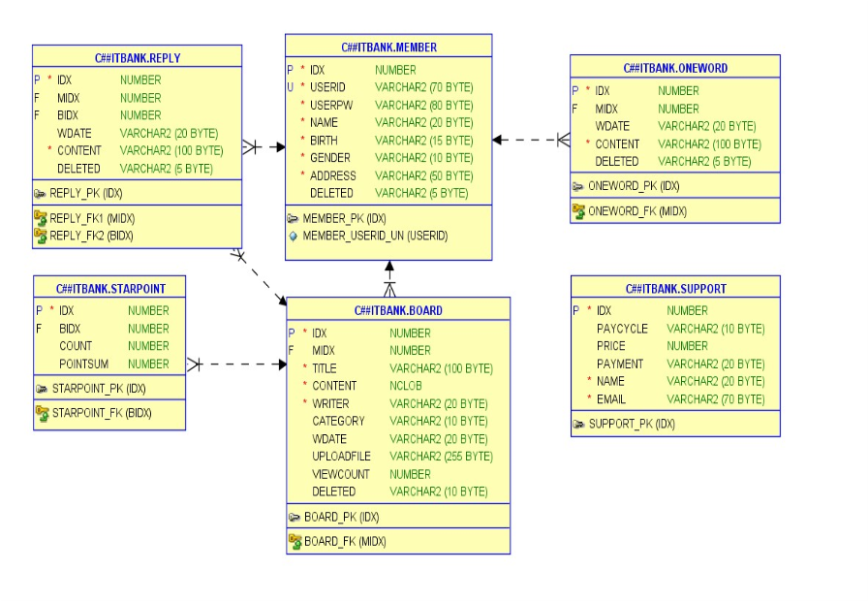Viewport: 868px width, 602px height.
Task: Click the ONEWORD_FK foreign key icon
Action: point(578,211)
